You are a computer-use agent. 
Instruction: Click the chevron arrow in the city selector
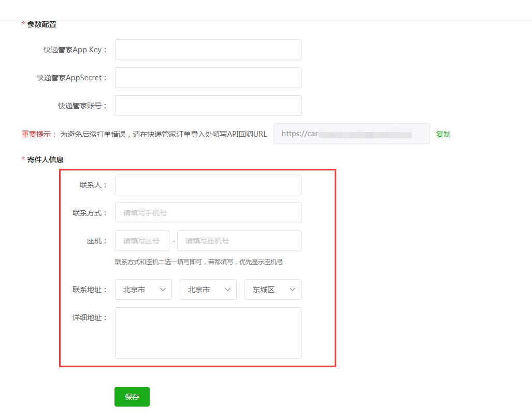pyautogui.click(x=227, y=290)
